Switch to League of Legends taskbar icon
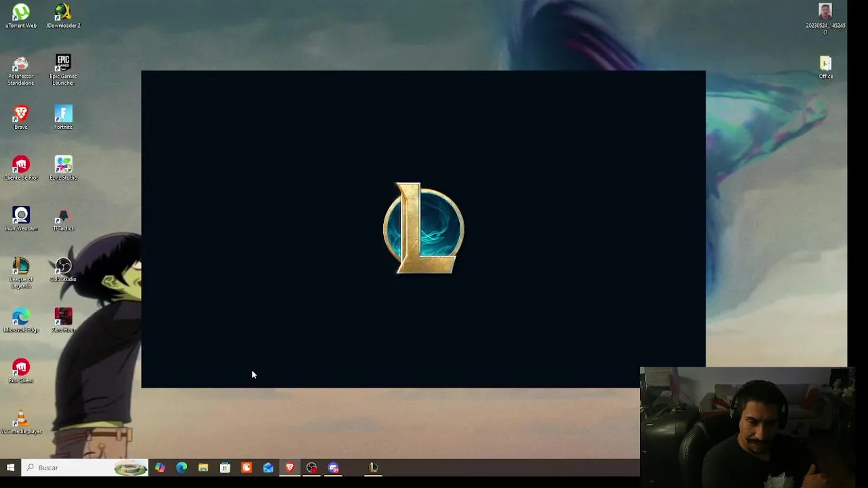 (x=373, y=468)
